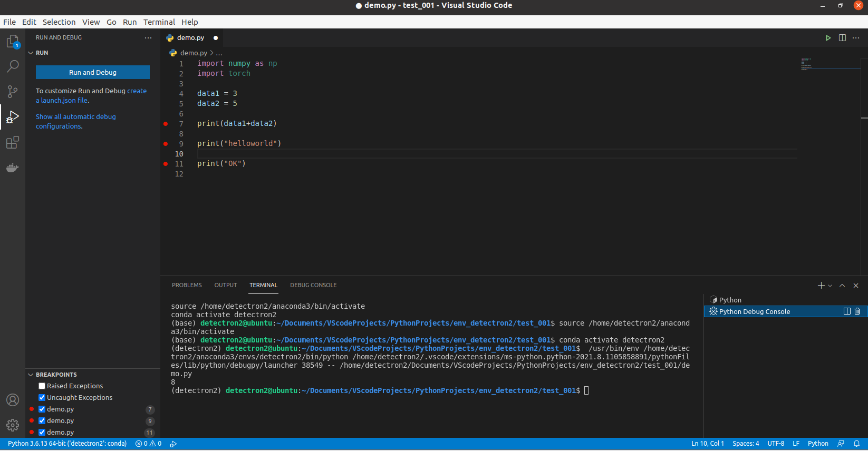
Task: Uncheck the demo.py line 9 breakpoint
Action: 42,421
